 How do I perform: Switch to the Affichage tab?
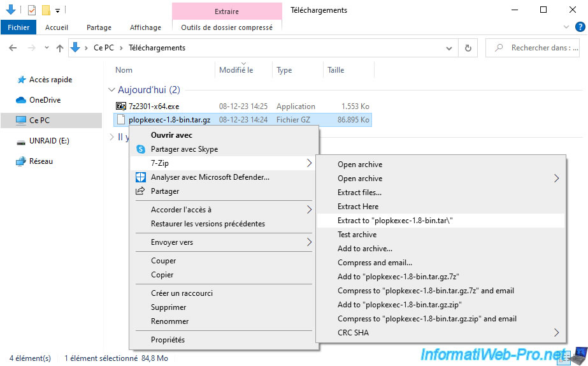(x=144, y=27)
